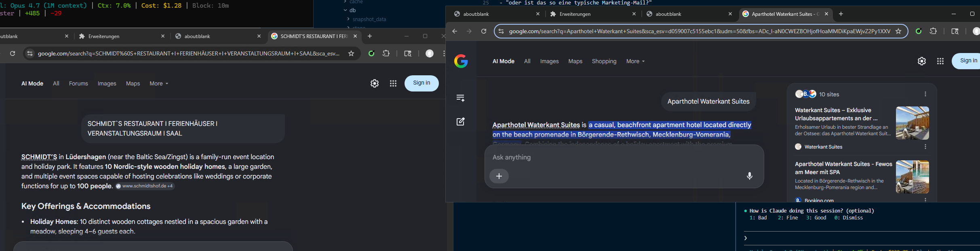Open Fewos am Meer mit SPA thumbnail
The image size is (980, 251).
point(912,177)
